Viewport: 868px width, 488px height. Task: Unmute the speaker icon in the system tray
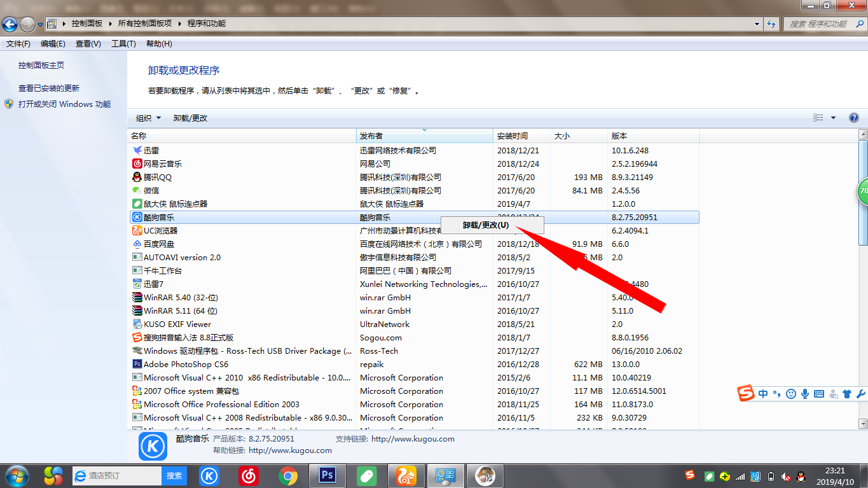tap(785, 476)
